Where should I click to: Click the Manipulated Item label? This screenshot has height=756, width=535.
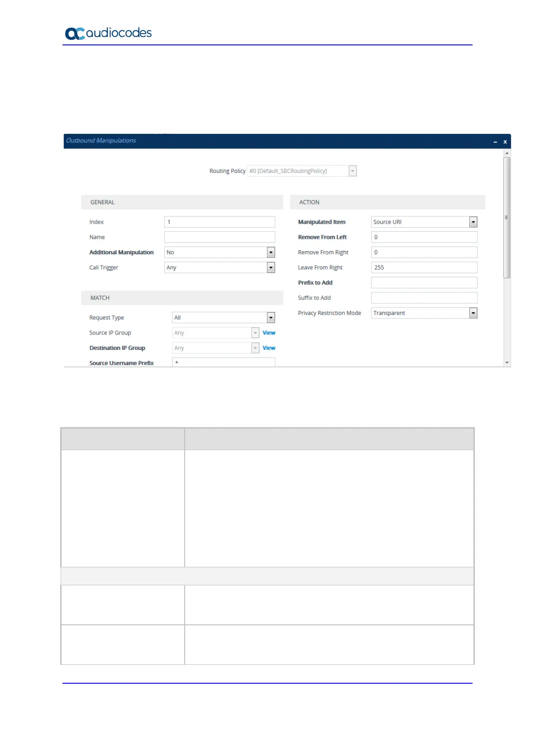click(x=322, y=222)
